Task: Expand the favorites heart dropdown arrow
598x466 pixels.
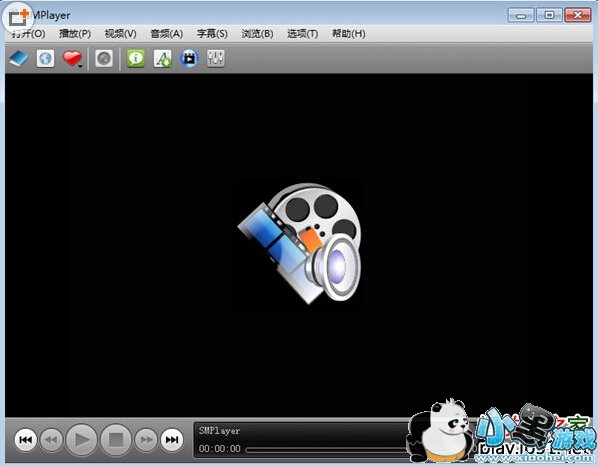Action: pyautogui.click(x=80, y=66)
